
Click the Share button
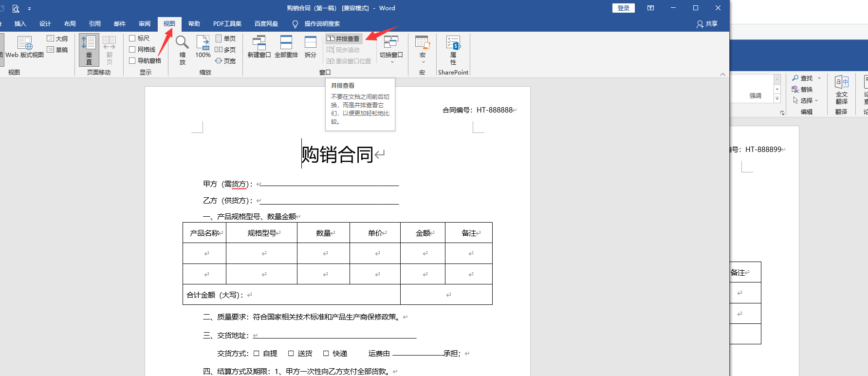point(707,24)
